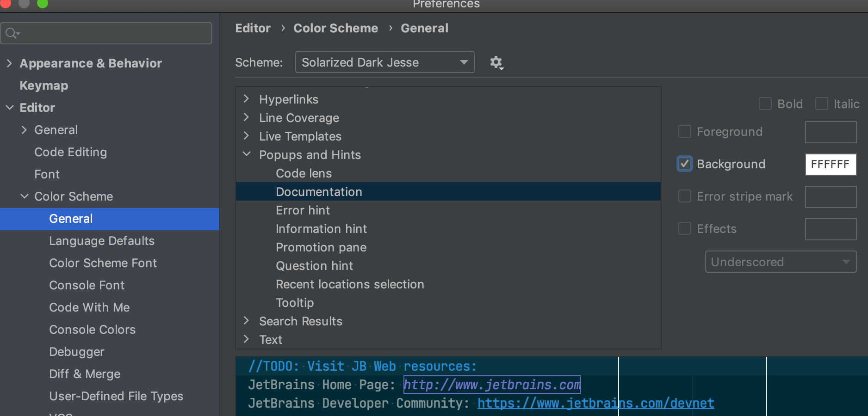
Task: Collapse the Popups and Hints node
Action: click(247, 154)
